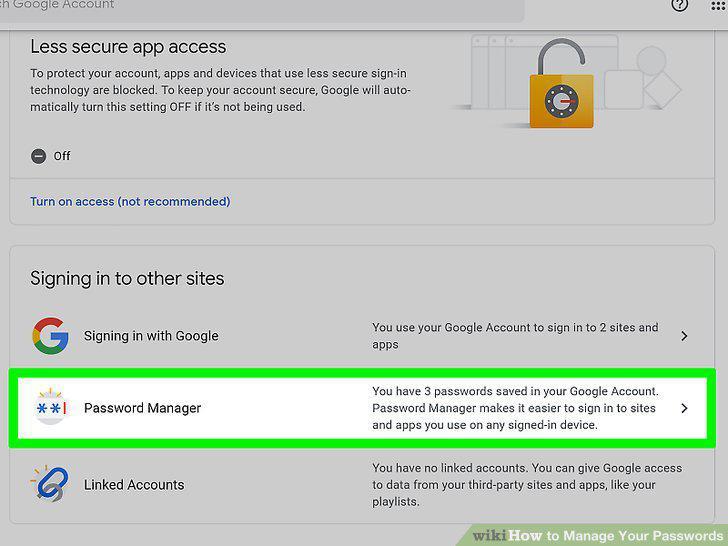Click the Linked Accounts chain icon
Image resolution: width=728 pixels, height=546 pixels.
coord(50,484)
